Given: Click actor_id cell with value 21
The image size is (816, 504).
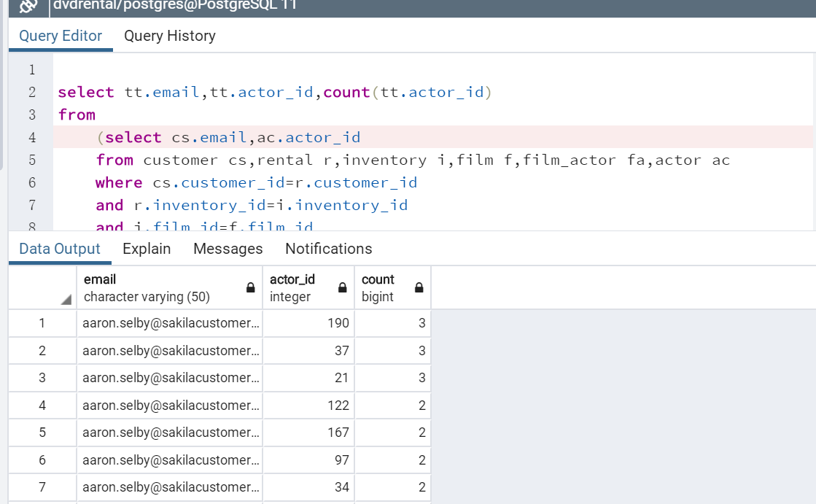Looking at the screenshot, I should tap(308, 378).
